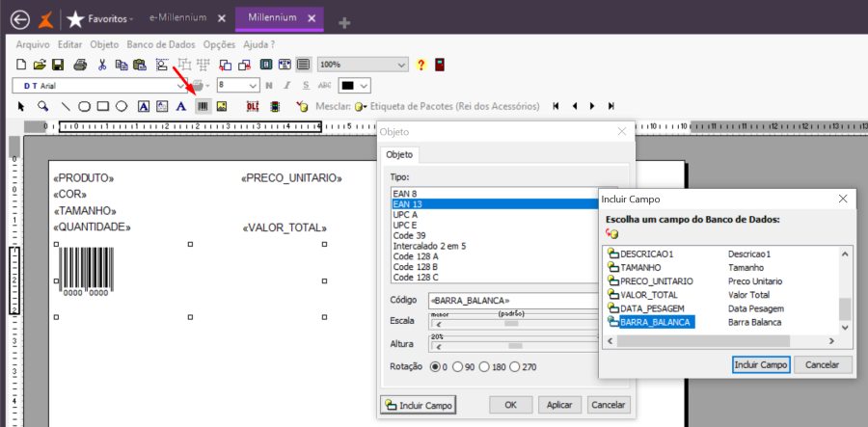Open the Objeto menu
The width and height of the screenshot is (868, 427).
pos(104,44)
